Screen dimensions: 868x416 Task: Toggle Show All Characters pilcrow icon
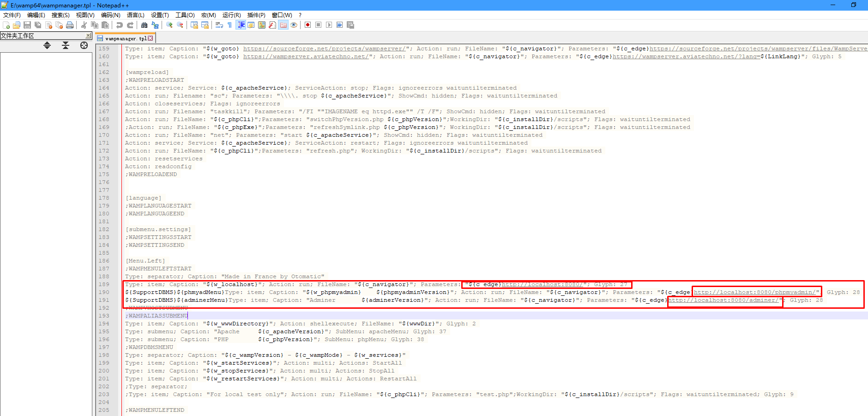[229, 25]
